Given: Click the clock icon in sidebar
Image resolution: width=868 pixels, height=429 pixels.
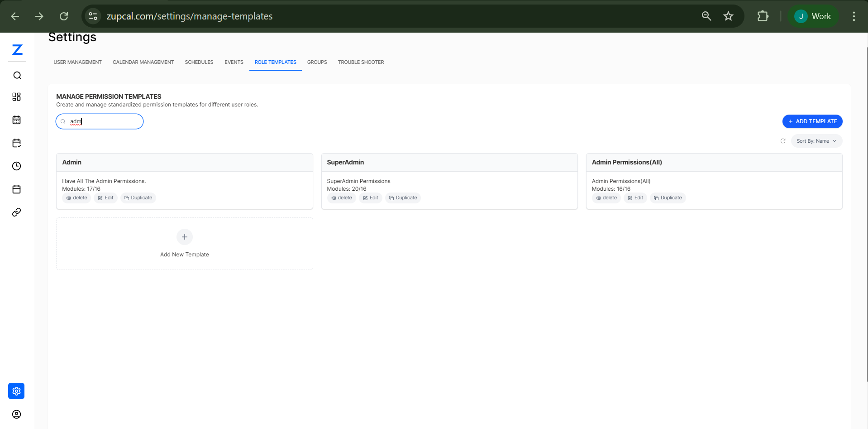Looking at the screenshot, I should tap(17, 166).
